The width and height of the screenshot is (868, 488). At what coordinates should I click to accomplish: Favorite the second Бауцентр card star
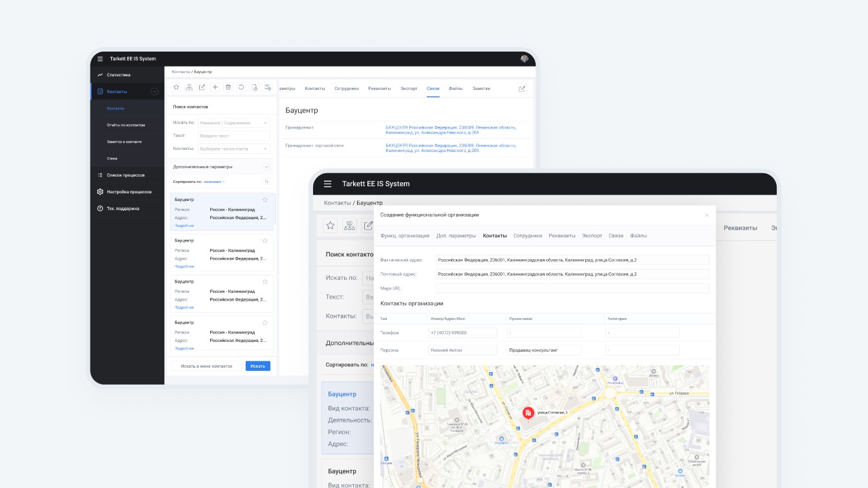[x=265, y=240]
